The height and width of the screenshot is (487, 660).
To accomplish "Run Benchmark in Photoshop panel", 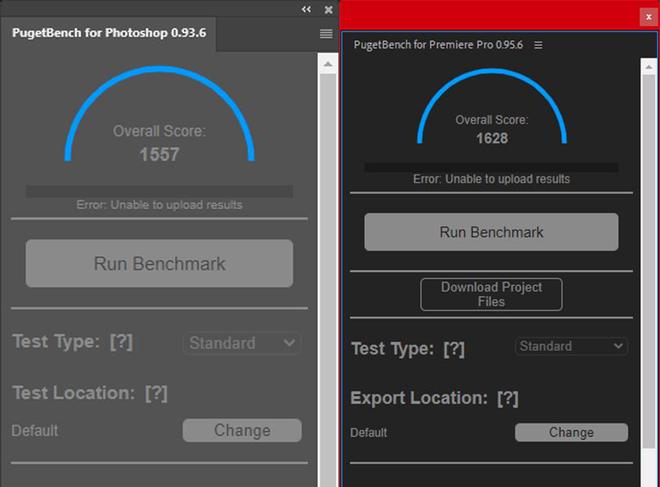I will (160, 263).
